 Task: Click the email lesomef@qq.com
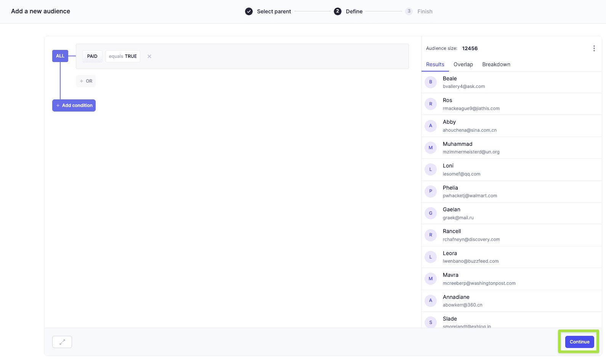point(462,174)
